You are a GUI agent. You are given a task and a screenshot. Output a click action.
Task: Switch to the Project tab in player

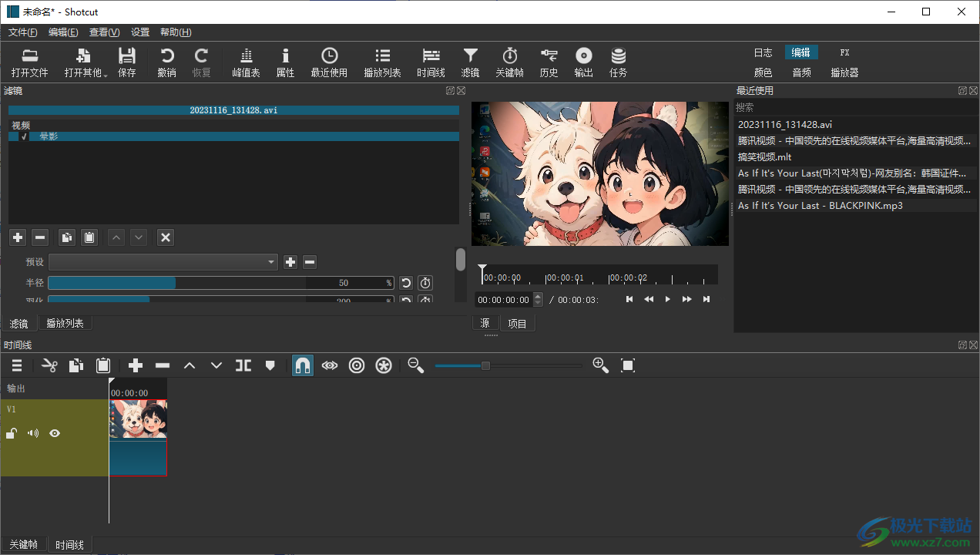517,324
